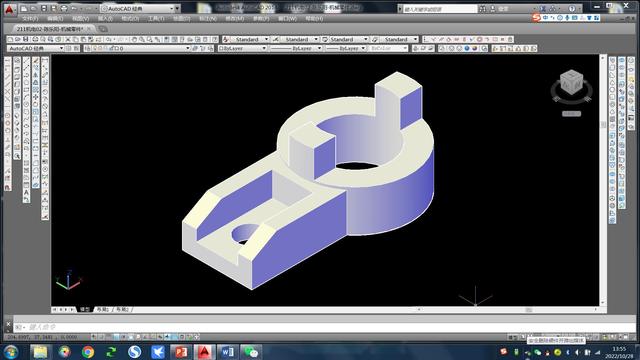Image resolution: width=640 pixels, height=360 pixels.
Task: Click the Sogou input method S icon
Action: [x=536, y=18]
